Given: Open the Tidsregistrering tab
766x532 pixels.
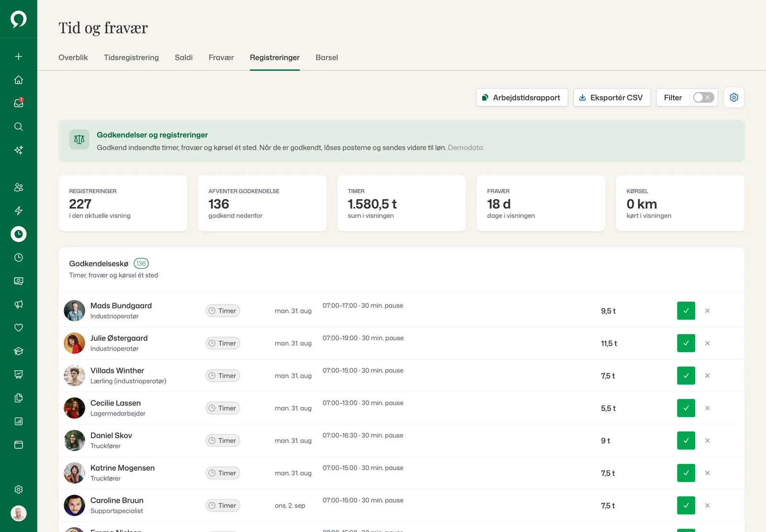Looking at the screenshot, I should coord(131,57).
